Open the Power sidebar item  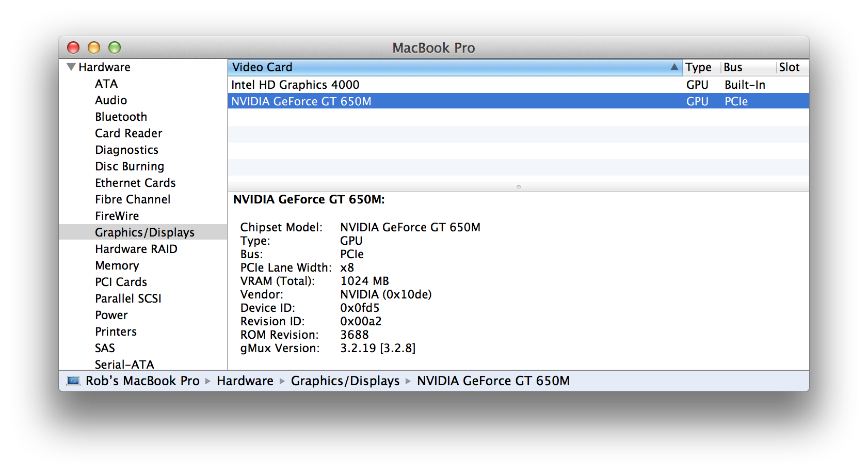(111, 315)
